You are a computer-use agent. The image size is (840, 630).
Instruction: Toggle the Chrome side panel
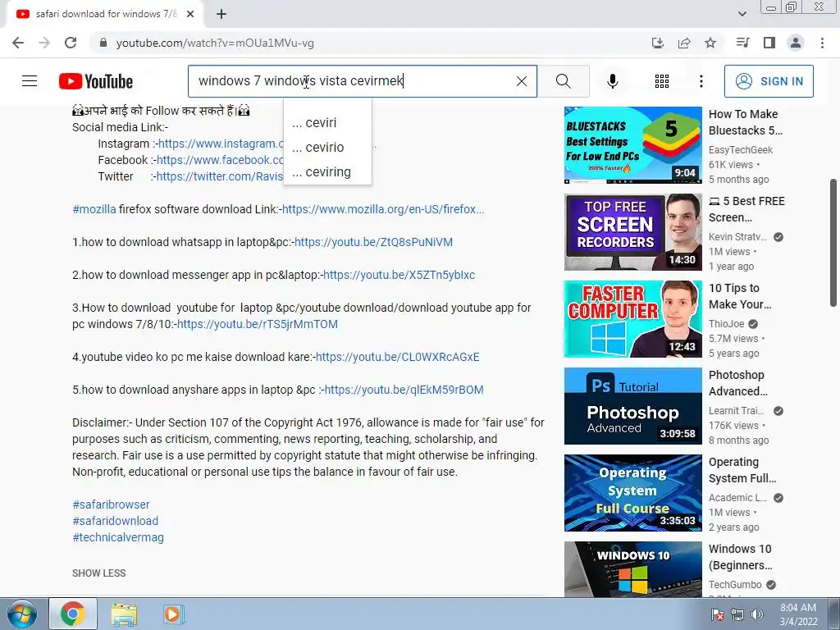coord(769,43)
